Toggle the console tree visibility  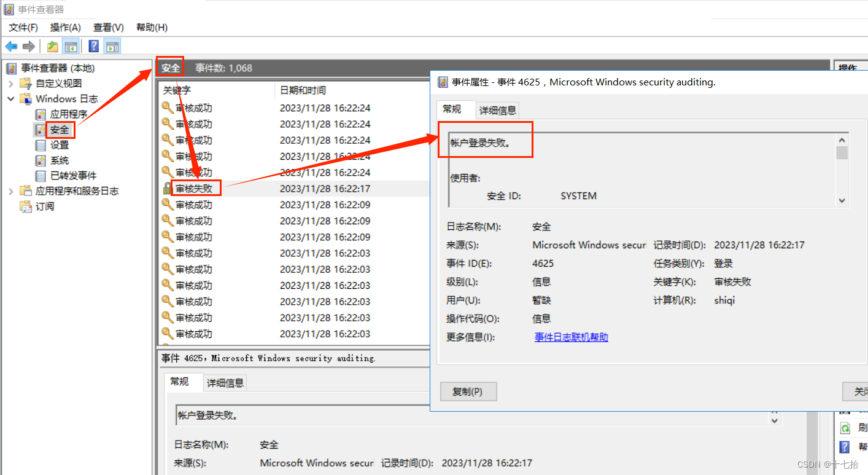tap(71, 45)
